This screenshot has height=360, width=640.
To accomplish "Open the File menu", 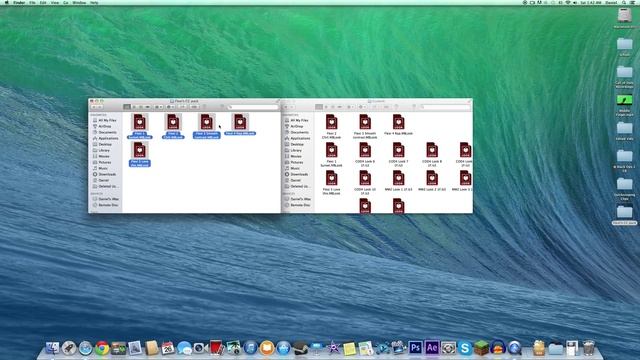I will [32, 2].
